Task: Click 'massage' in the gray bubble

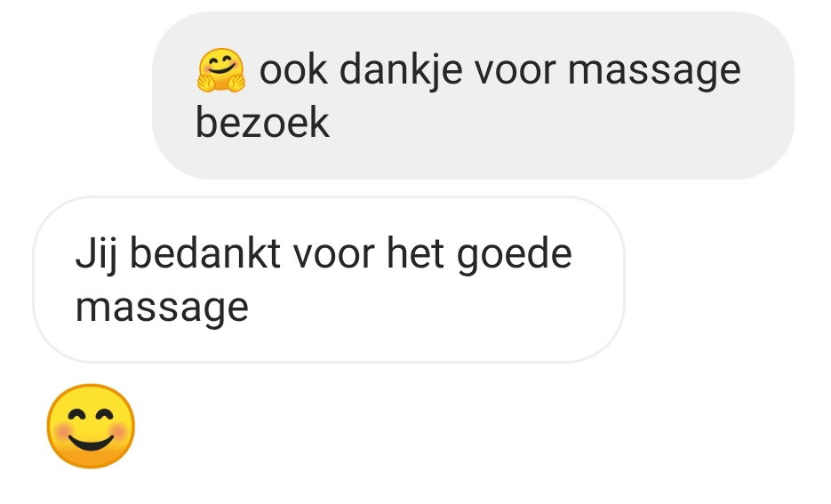Action: click(x=654, y=73)
